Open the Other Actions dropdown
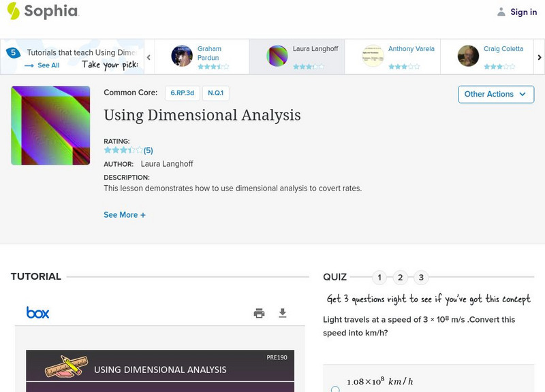The width and height of the screenshot is (545, 392). [495, 94]
